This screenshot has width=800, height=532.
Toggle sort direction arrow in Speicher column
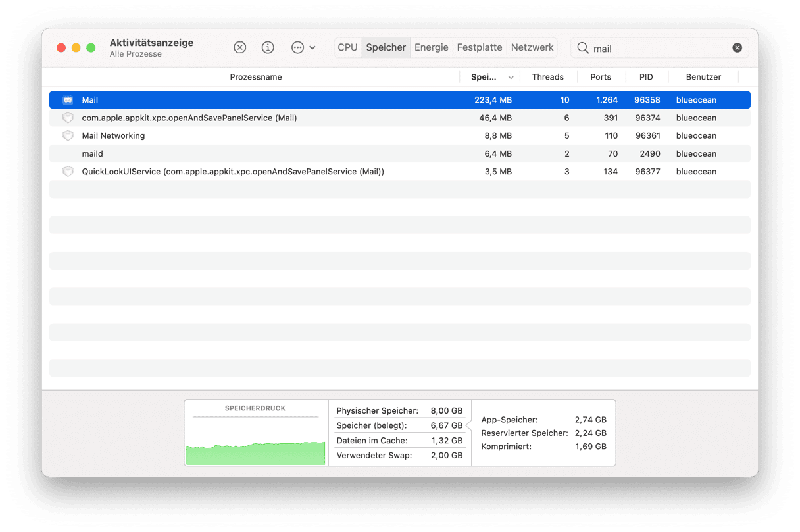[511, 78]
